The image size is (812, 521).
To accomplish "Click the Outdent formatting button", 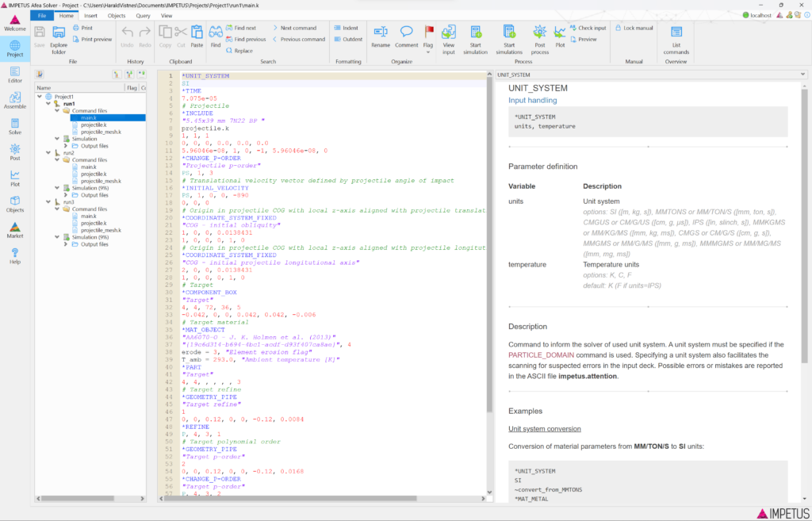I will pyautogui.click(x=348, y=40).
